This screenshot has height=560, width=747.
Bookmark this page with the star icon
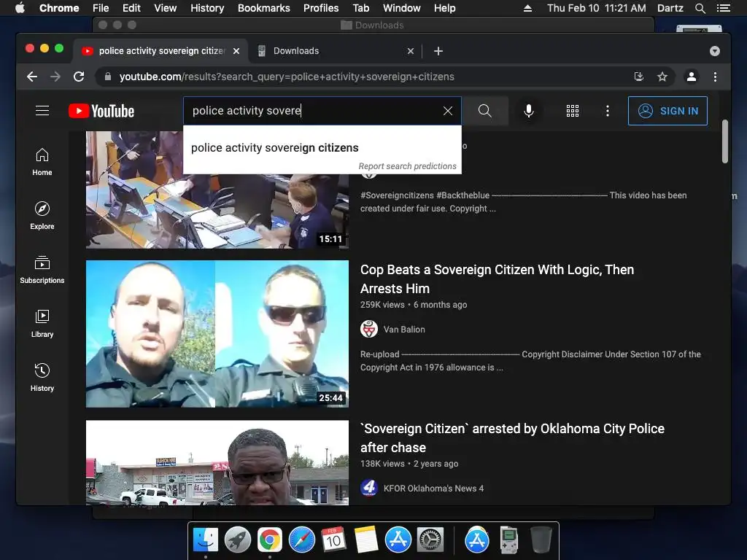(x=662, y=77)
